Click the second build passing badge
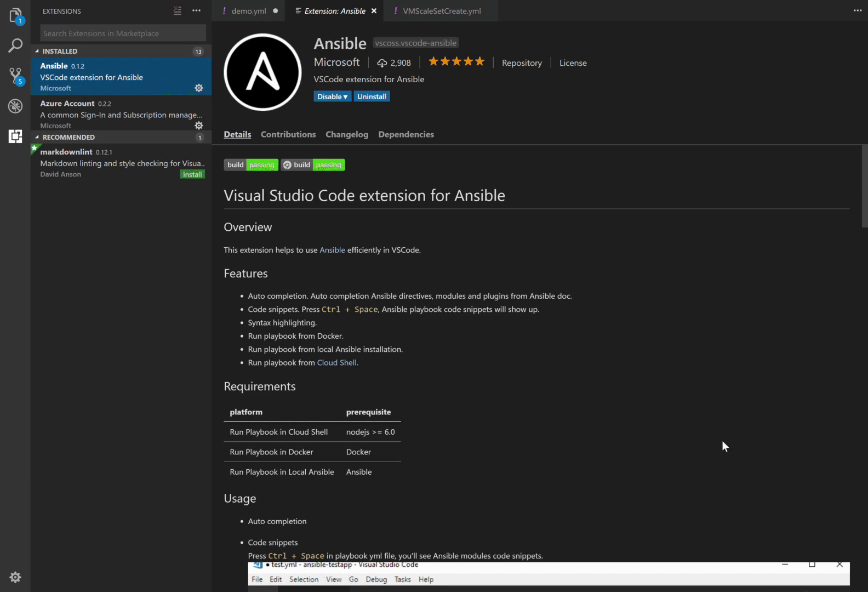The width and height of the screenshot is (868, 592). point(313,165)
